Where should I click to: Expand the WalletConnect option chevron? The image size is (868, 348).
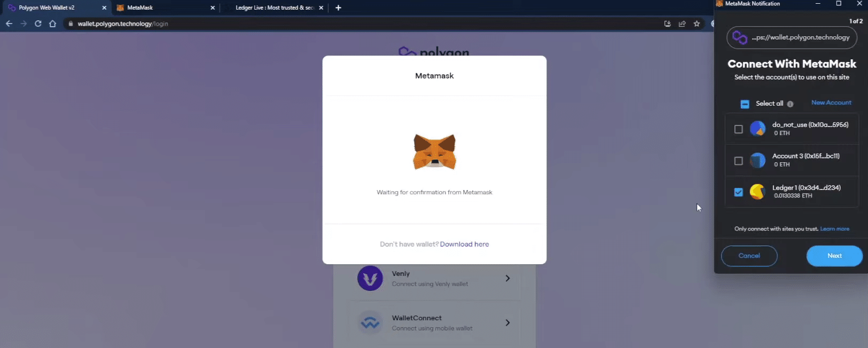507,322
